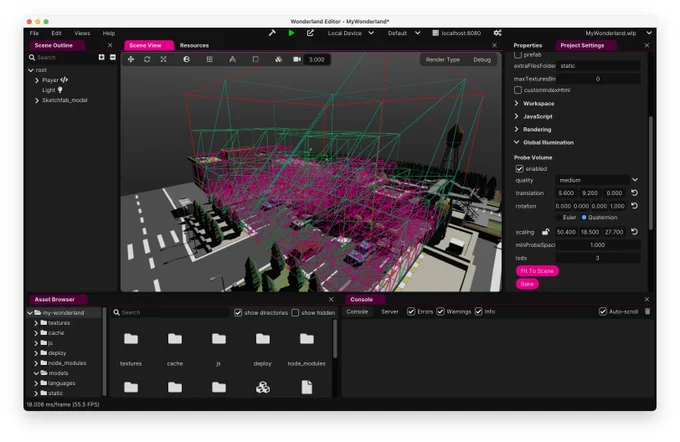Reset scaling with its undo arrow
This screenshot has width=680, height=442.
pos(634,232)
